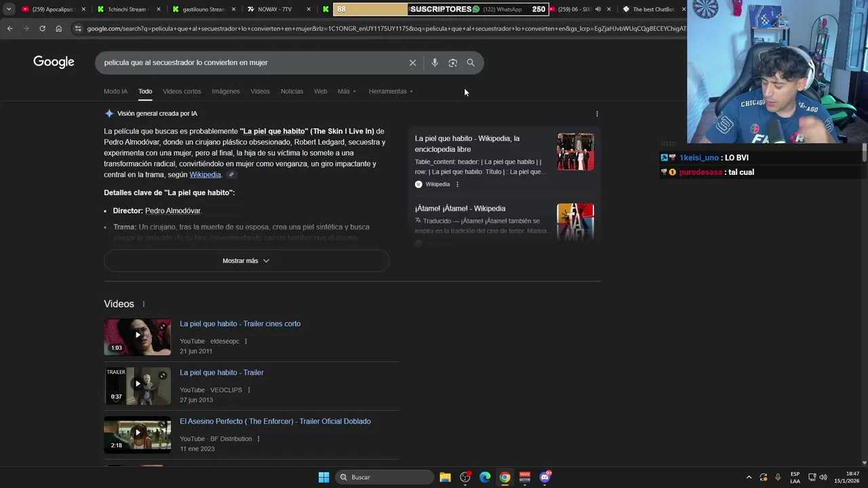View site information icon in address bar
Screen dimensions: 868x488
click(78, 28)
